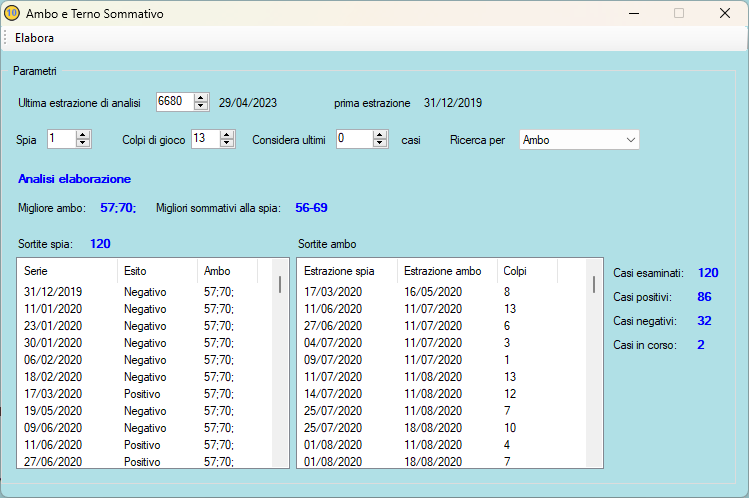The height and width of the screenshot is (498, 749).
Task: Increase the Spia value with up arrow
Action: [83, 135]
